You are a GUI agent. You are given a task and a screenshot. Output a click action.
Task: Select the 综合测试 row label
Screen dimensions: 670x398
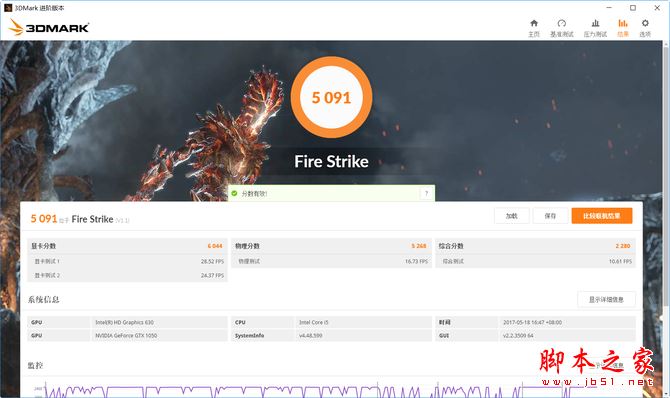click(x=453, y=261)
